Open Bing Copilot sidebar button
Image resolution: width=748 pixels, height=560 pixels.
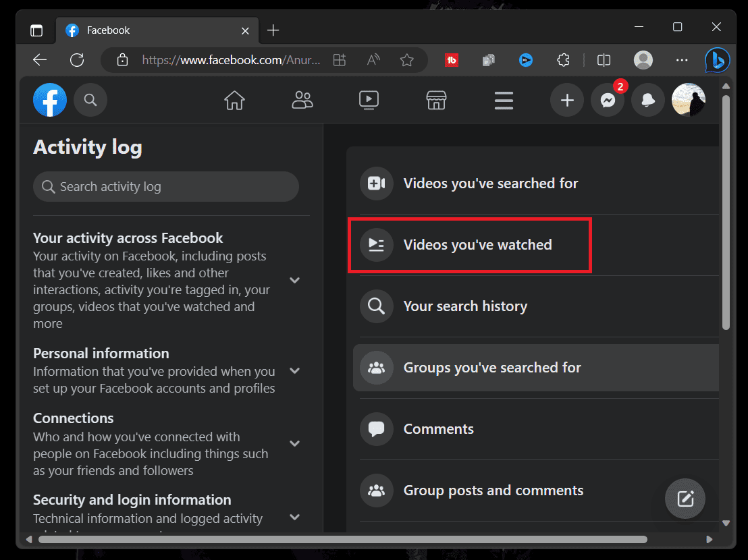(x=718, y=60)
